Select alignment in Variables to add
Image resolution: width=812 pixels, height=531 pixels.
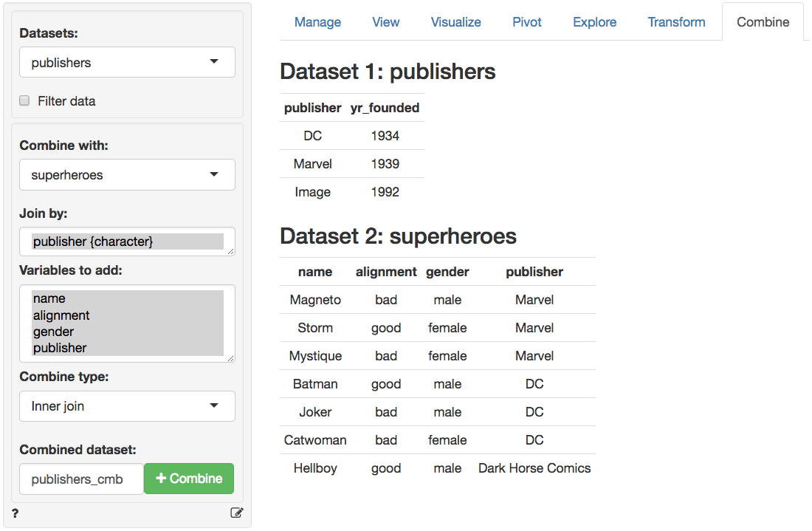point(61,315)
